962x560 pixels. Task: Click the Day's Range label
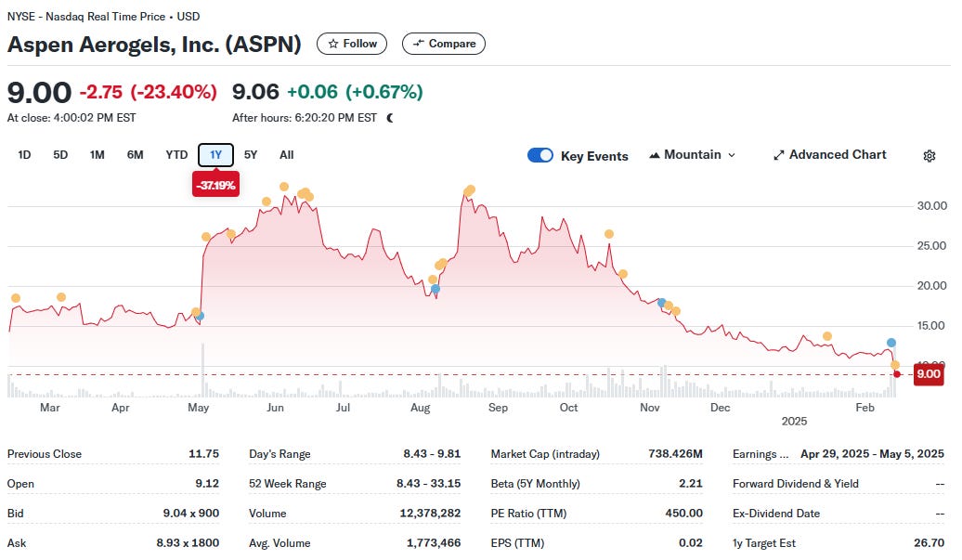[x=279, y=454]
